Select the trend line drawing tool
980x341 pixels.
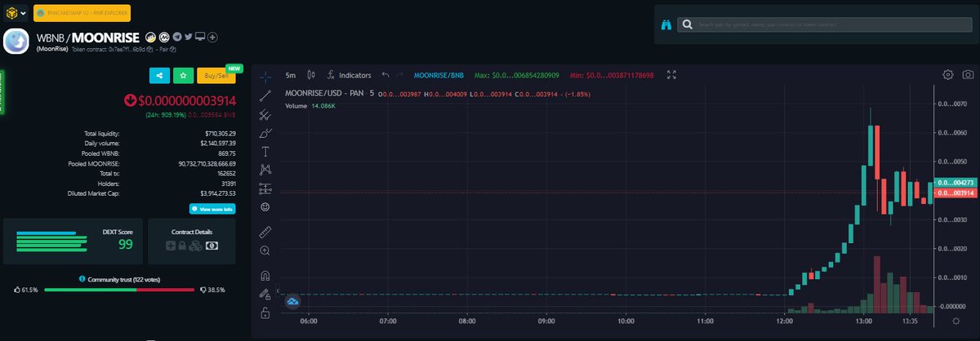click(265, 95)
